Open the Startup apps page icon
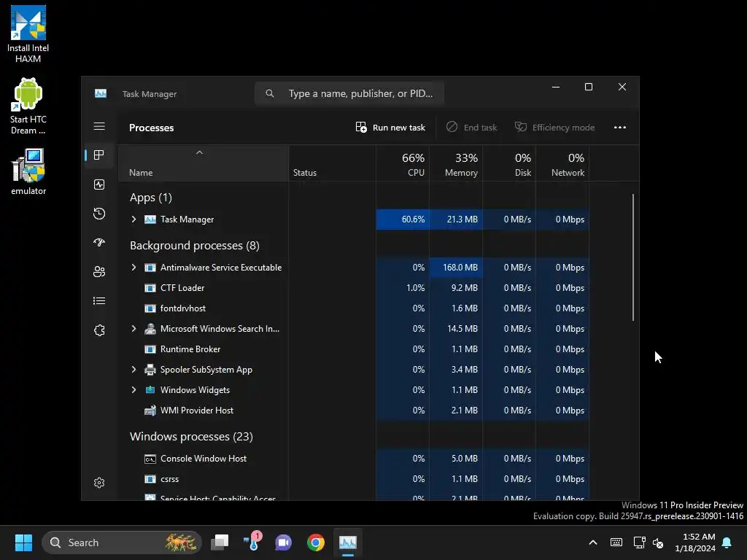Viewport: 747px width, 560px height. [99, 242]
